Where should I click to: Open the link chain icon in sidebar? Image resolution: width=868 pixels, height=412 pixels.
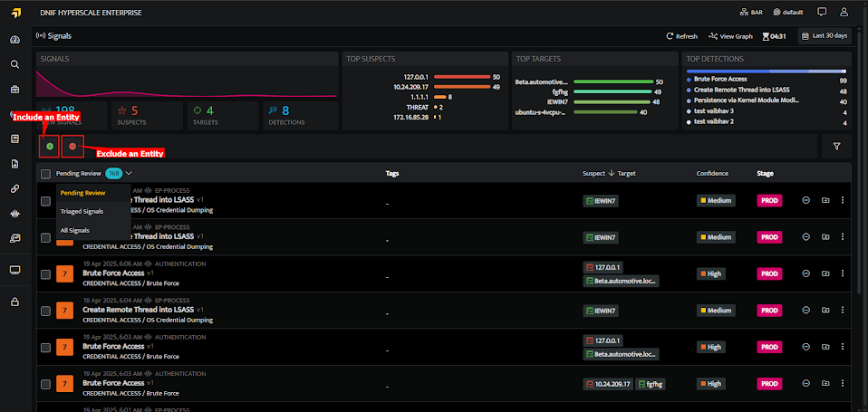click(14, 188)
